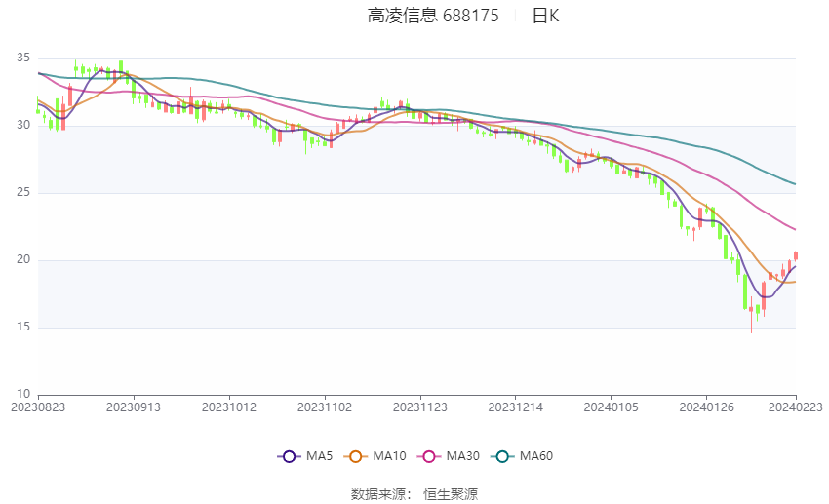Click the 20230823 x-axis date label
Screen dimensions: 829x504
click(38, 407)
